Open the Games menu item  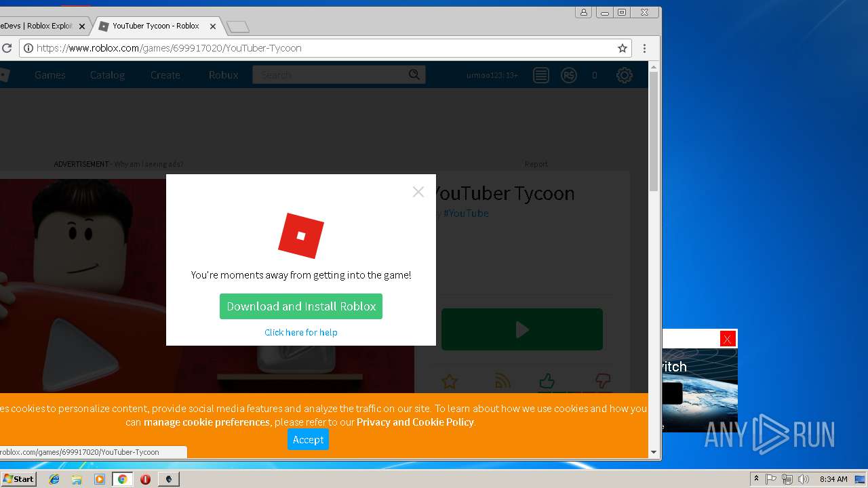50,75
